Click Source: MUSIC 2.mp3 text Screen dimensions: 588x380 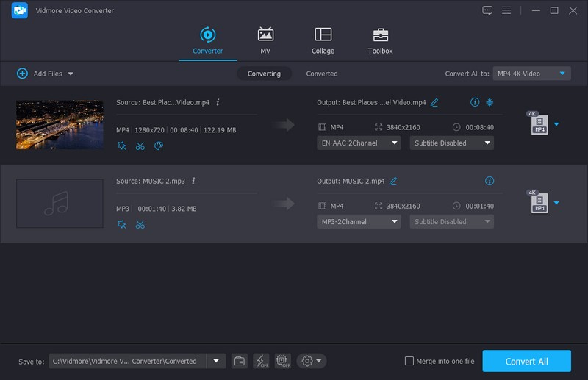[151, 182]
